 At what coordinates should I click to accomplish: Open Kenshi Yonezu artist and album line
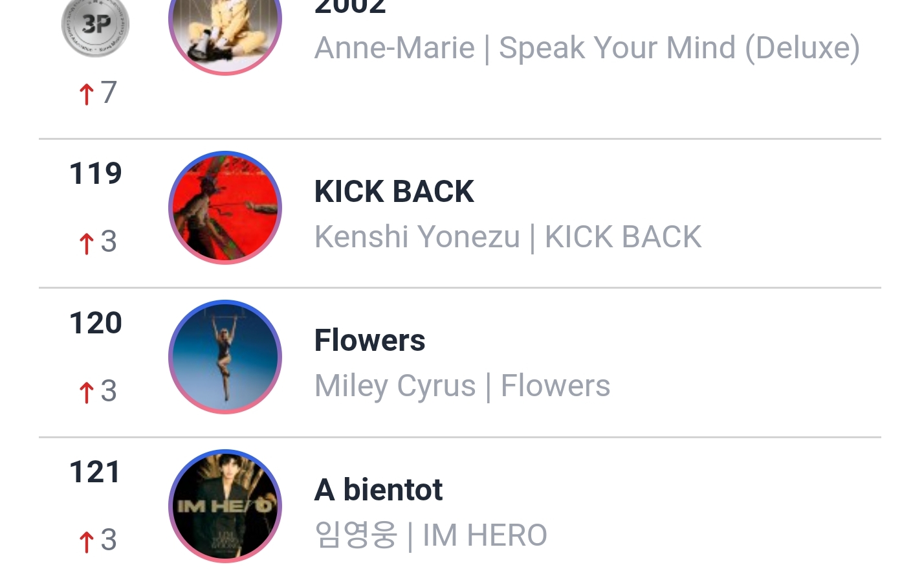(x=508, y=237)
